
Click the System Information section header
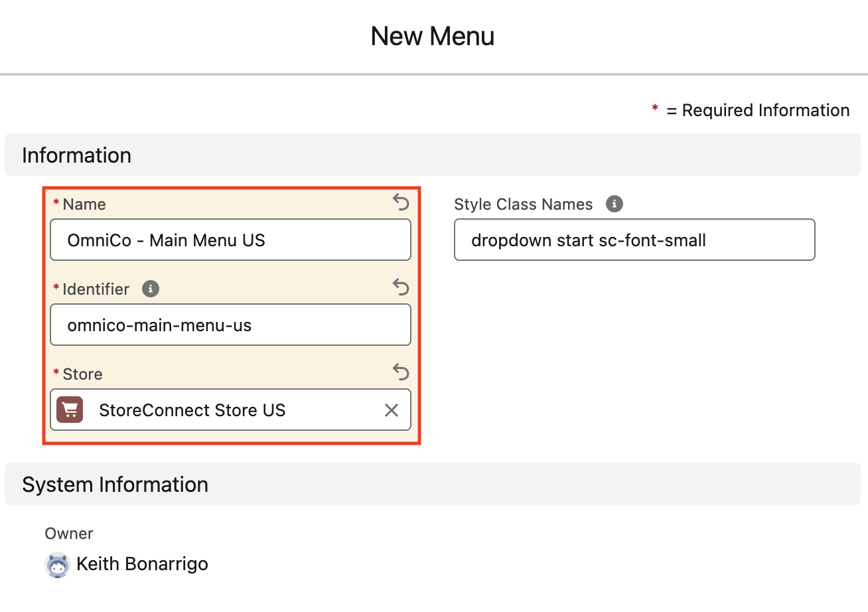[x=433, y=484]
